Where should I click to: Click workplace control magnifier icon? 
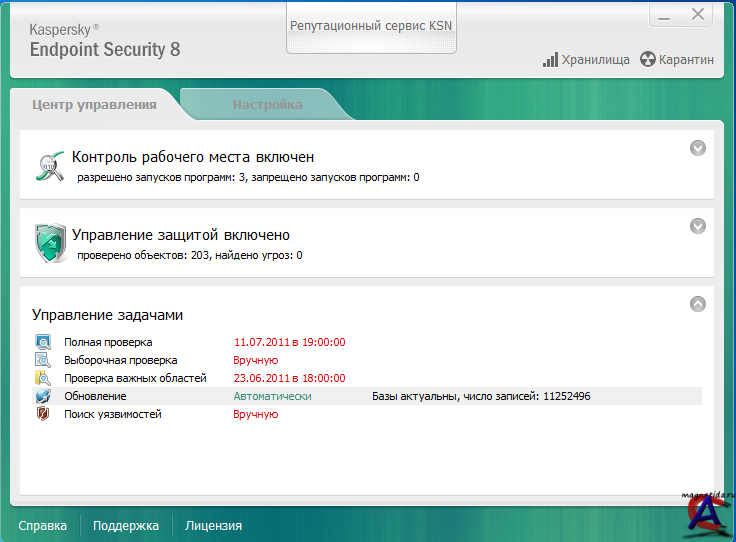50,166
